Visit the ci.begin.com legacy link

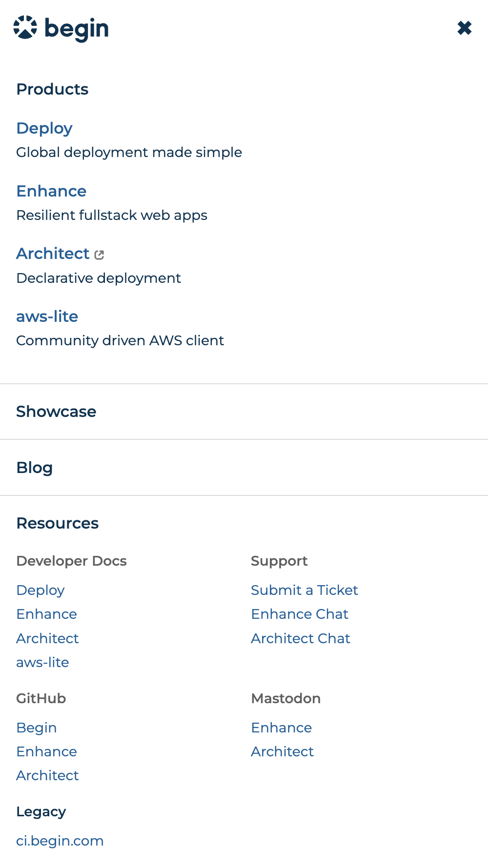tap(60, 841)
